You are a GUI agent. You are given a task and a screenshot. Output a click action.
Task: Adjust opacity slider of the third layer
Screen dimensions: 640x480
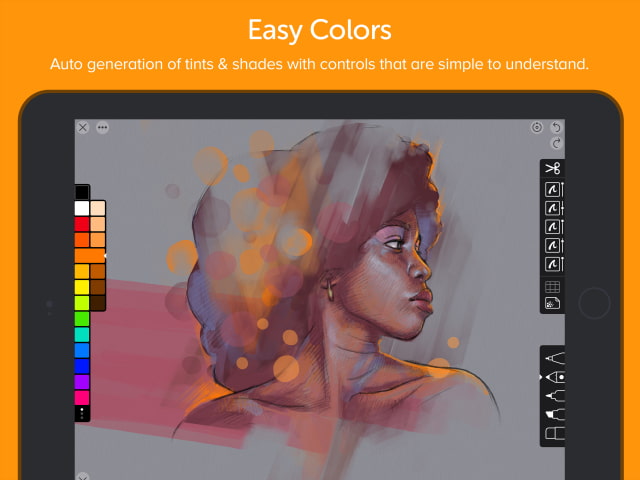click(x=562, y=227)
